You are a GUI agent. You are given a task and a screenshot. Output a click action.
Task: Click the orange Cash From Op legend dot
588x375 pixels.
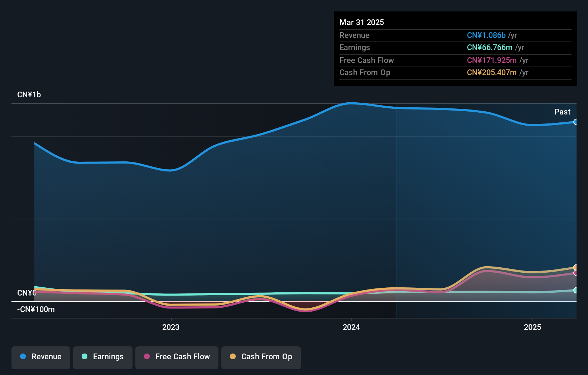233,356
